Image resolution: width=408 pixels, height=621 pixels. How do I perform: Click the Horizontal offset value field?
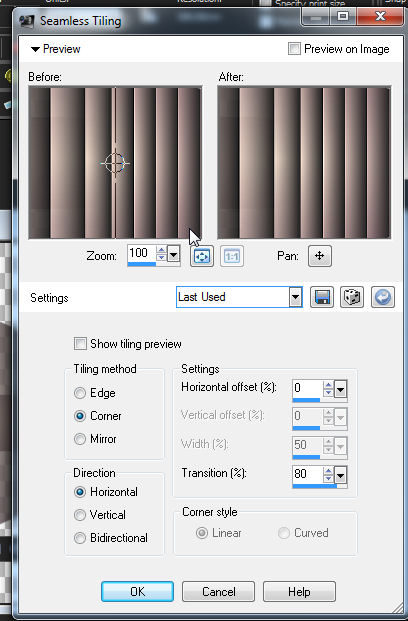307,388
